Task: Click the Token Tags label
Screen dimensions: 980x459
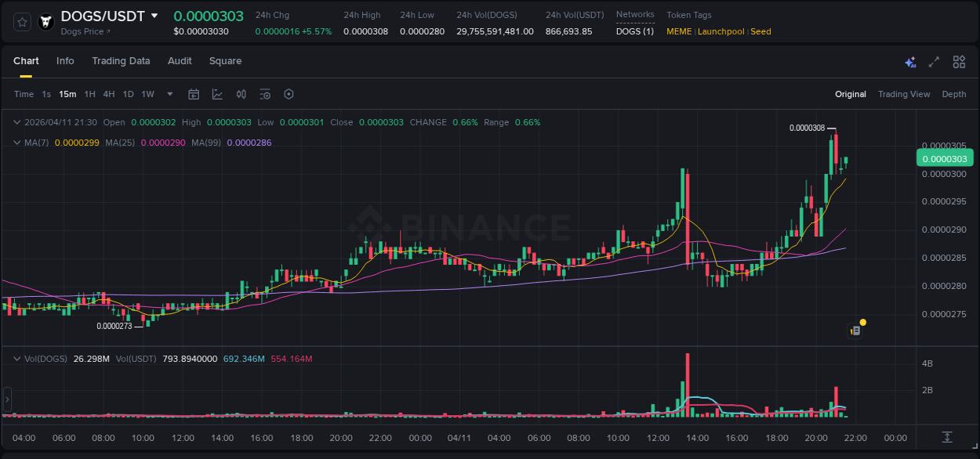Action: (x=689, y=15)
